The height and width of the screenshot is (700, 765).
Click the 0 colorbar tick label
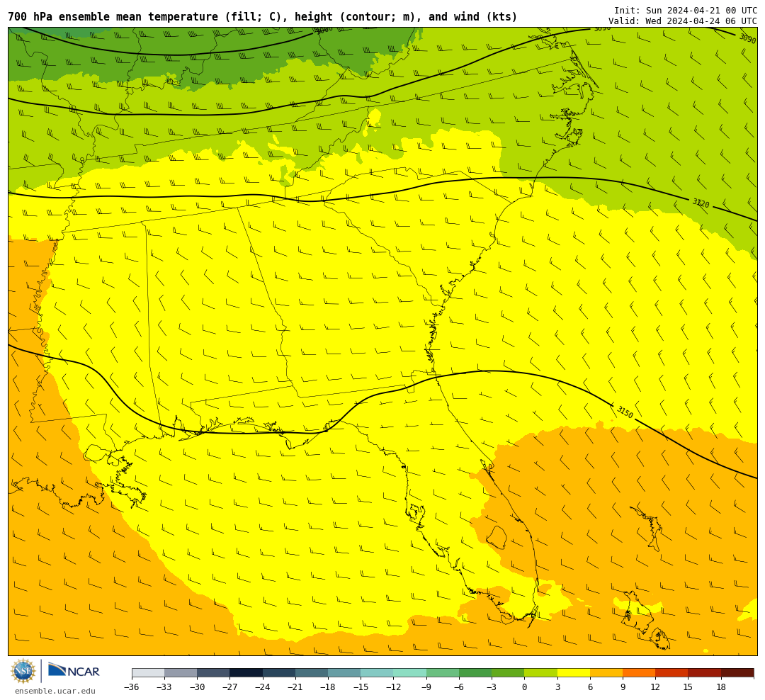click(524, 687)
